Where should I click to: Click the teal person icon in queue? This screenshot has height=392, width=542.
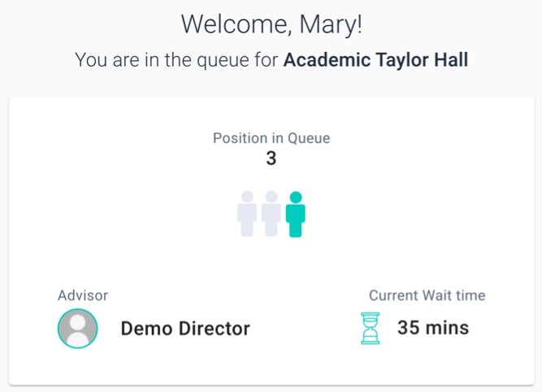(x=296, y=214)
